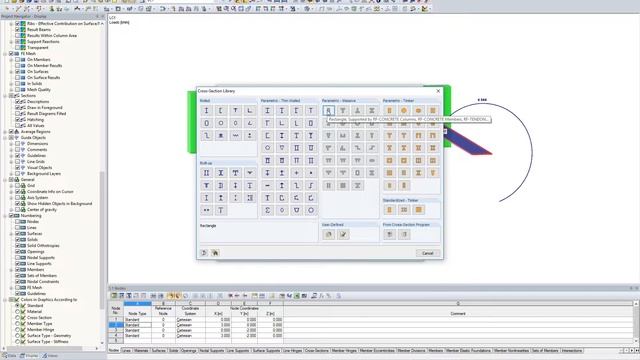Collapse the Guide Objects tree node
The width and height of the screenshot is (640, 360).
[x=5, y=138]
